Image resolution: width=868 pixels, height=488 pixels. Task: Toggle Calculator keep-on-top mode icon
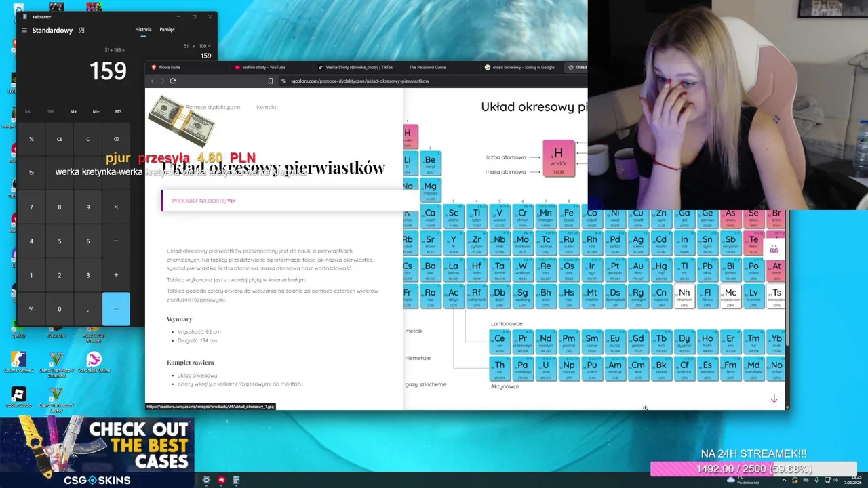pyautogui.click(x=81, y=30)
